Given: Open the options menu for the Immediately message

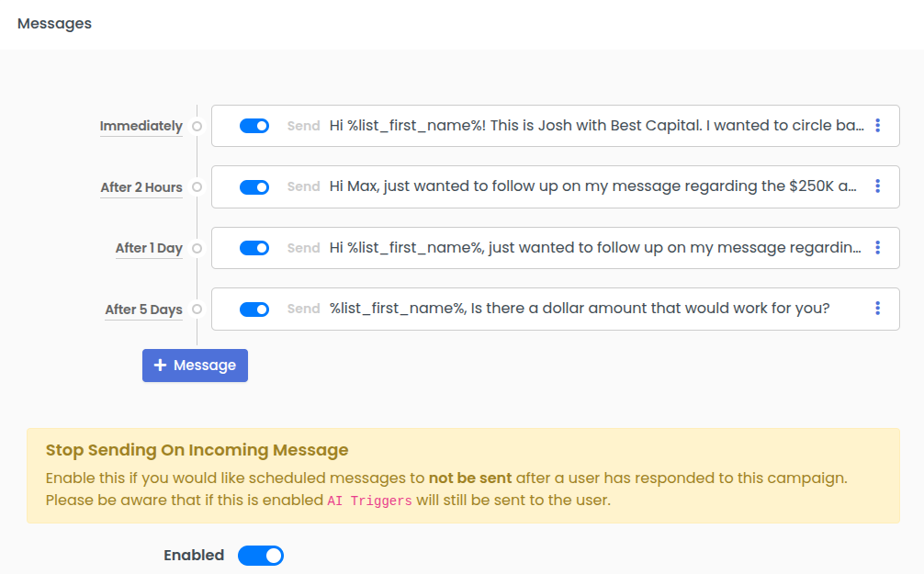Looking at the screenshot, I should coord(877,126).
